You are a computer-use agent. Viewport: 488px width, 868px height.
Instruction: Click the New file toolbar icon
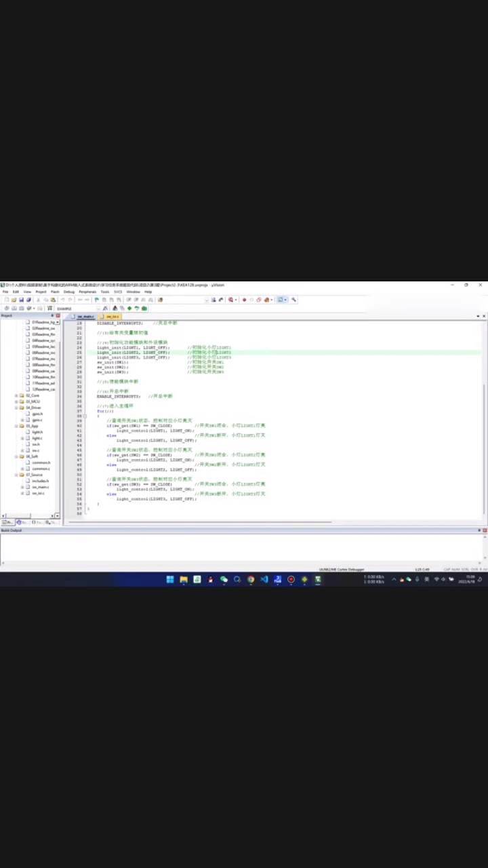6,299
